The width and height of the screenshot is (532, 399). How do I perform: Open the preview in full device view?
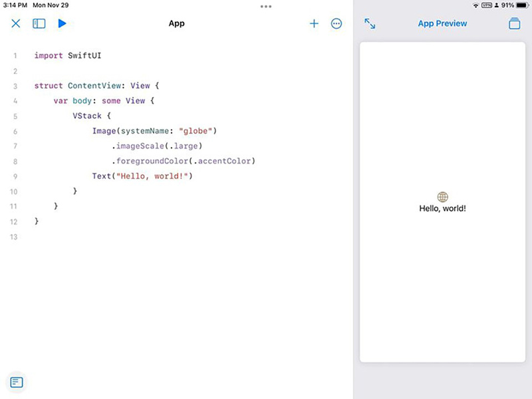pos(515,23)
